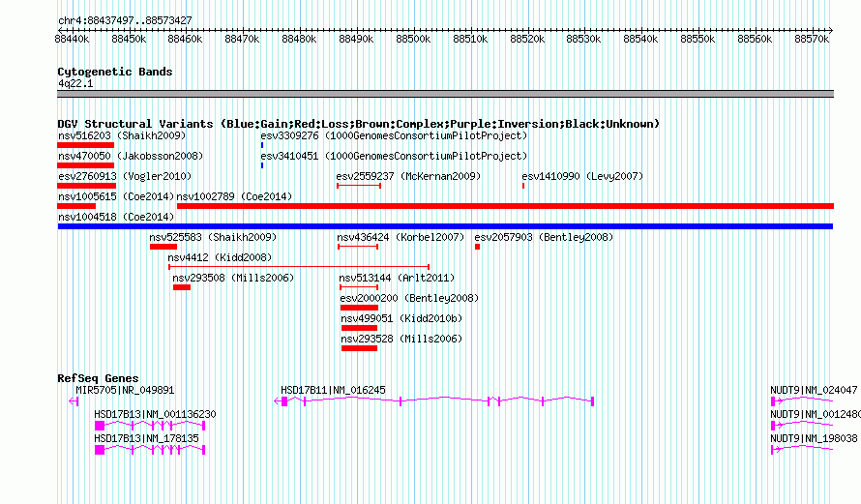The height and width of the screenshot is (504, 861).
Task: Click the thin red span under nsv436424
Action: tap(358, 247)
